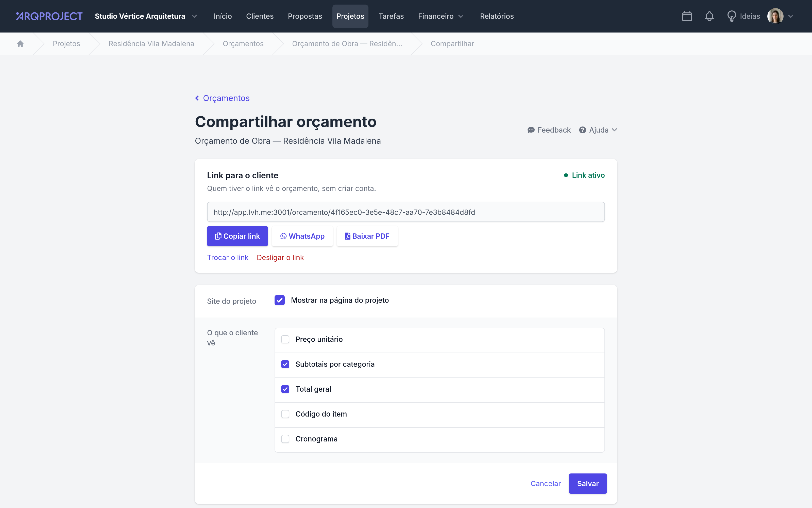The width and height of the screenshot is (812, 508).
Task: Click the Ideias label in navbar
Action: (750, 16)
